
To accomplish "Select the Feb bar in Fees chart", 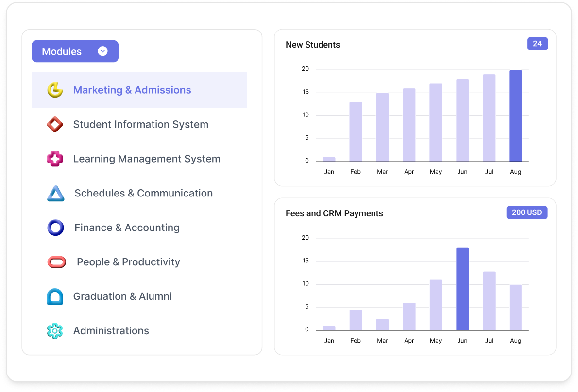I will tap(356, 320).
